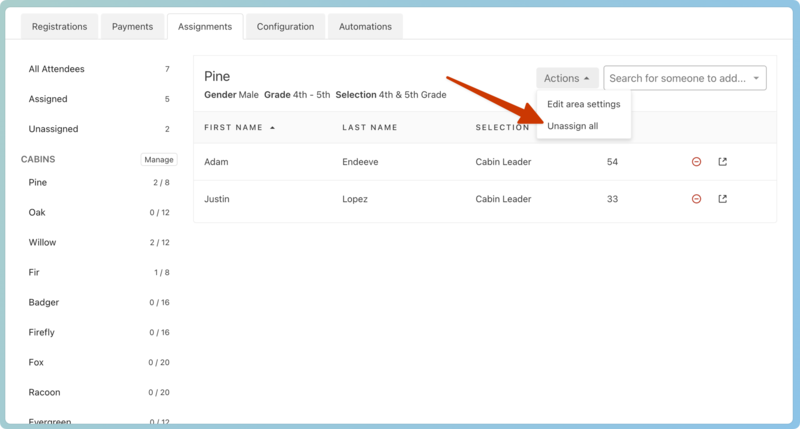Filter by Unassigned attendees
The height and width of the screenshot is (429, 800).
click(x=53, y=129)
